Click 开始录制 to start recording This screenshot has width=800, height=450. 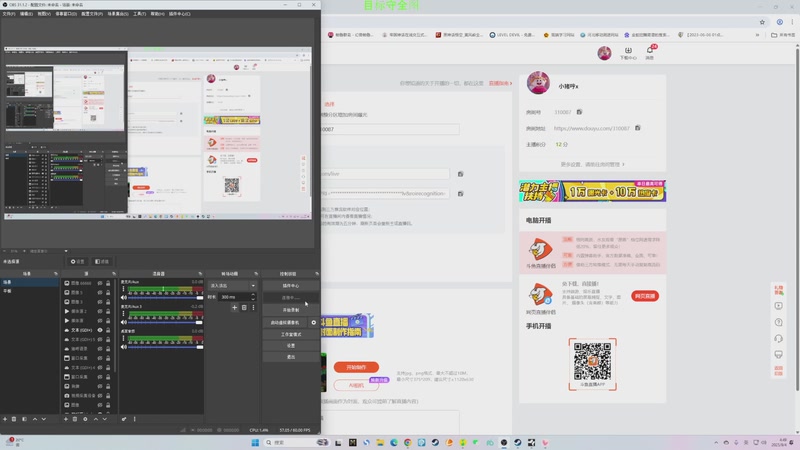(x=291, y=310)
